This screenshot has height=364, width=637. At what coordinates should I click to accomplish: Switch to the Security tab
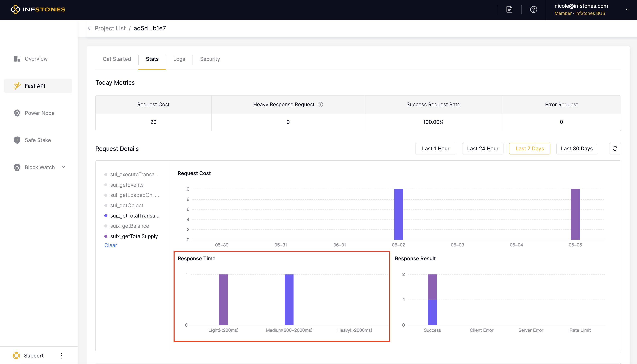coord(210,59)
